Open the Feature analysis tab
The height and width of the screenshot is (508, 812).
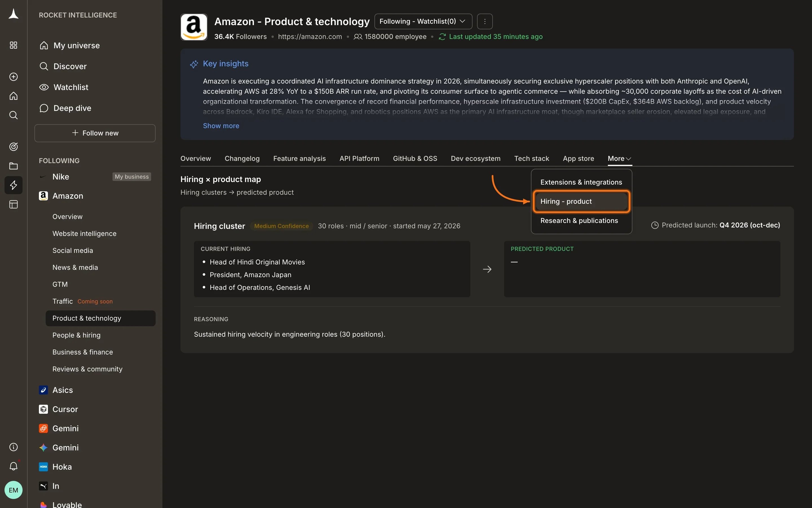[299, 159]
